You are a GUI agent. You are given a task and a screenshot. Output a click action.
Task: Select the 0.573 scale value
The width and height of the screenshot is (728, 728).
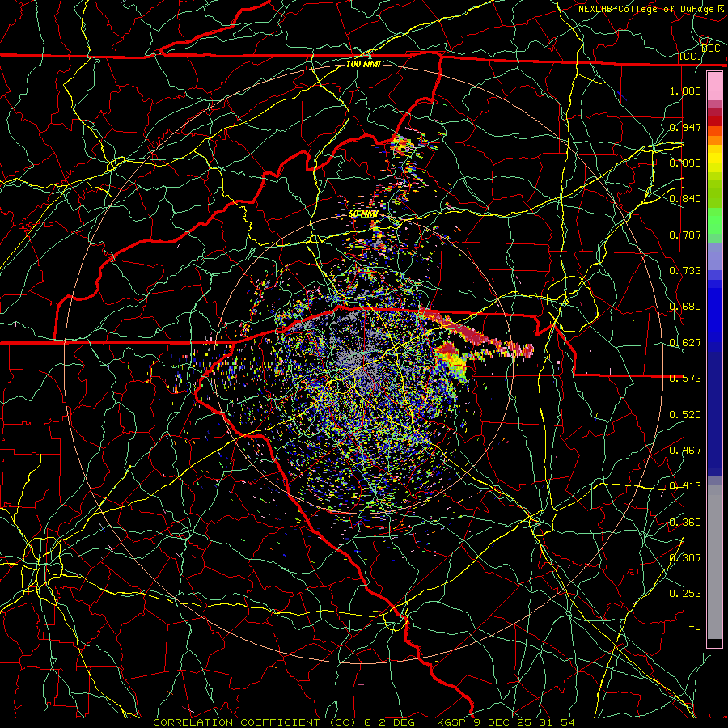point(685,378)
